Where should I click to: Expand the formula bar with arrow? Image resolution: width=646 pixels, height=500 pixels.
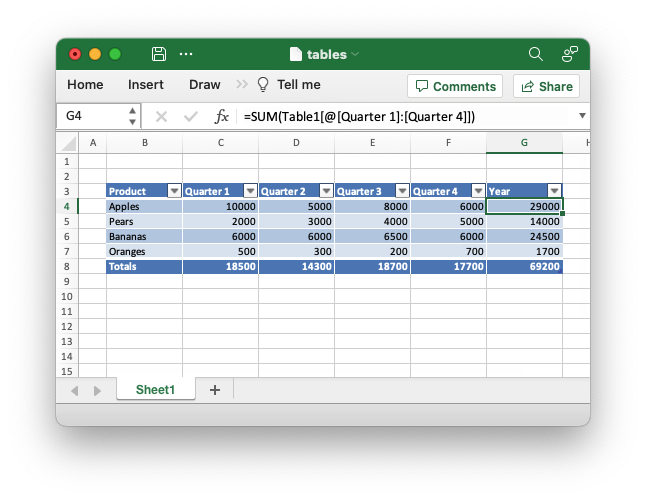pos(582,116)
